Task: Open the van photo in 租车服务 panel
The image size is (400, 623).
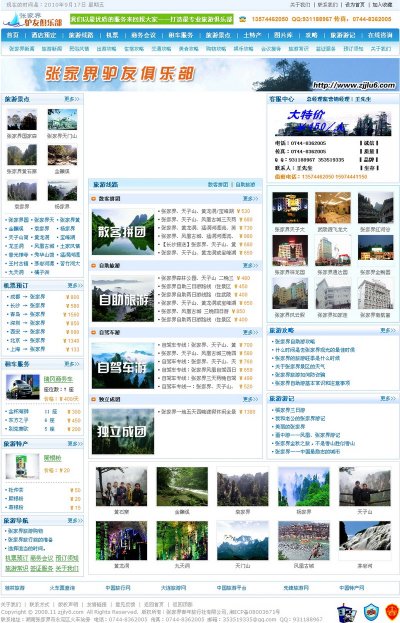Action: (23, 387)
